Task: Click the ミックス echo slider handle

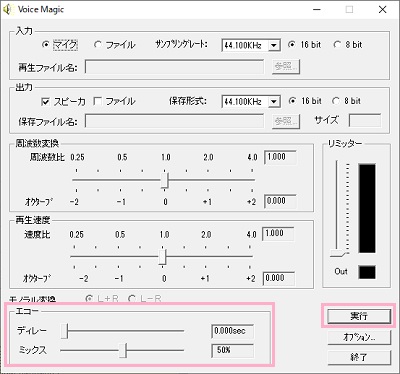Action: click(x=123, y=350)
